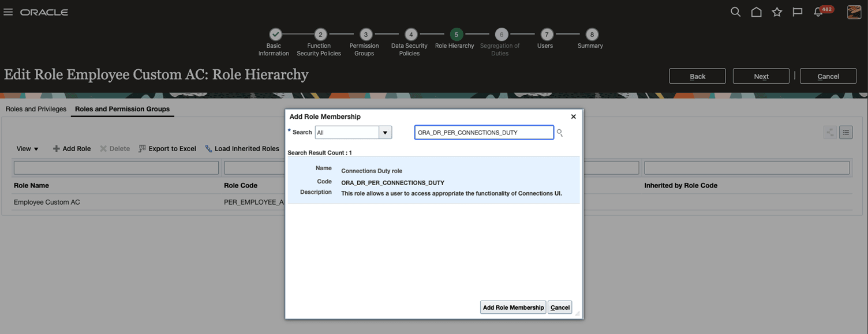The height and width of the screenshot is (334, 868).
Task: Open Favorites star icon
Action: pyautogui.click(x=777, y=12)
